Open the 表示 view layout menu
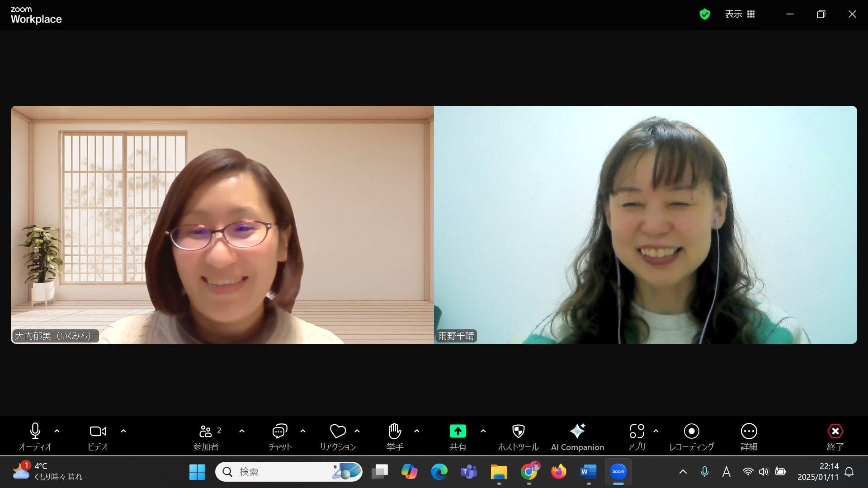Image resolution: width=868 pixels, height=488 pixels. [x=740, y=14]
